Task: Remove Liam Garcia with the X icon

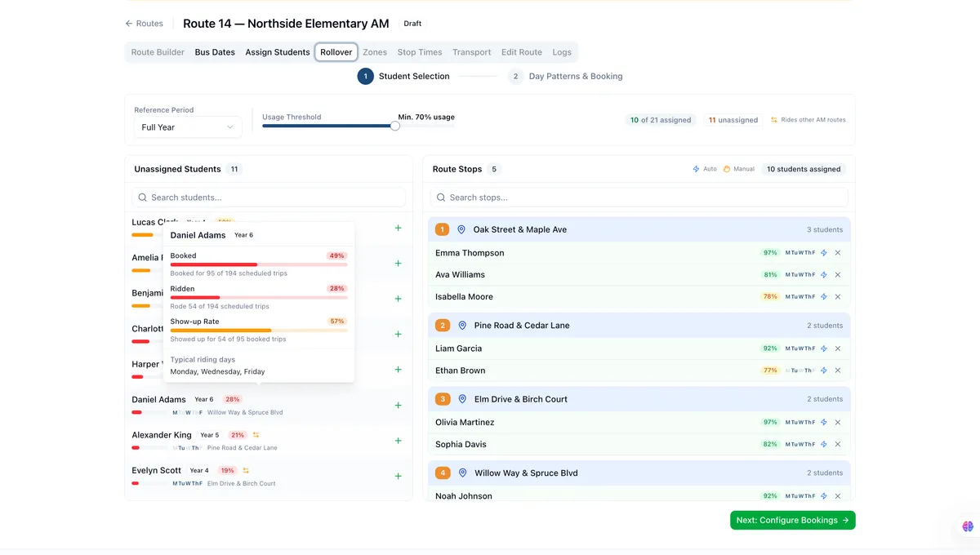Action: 838,349
